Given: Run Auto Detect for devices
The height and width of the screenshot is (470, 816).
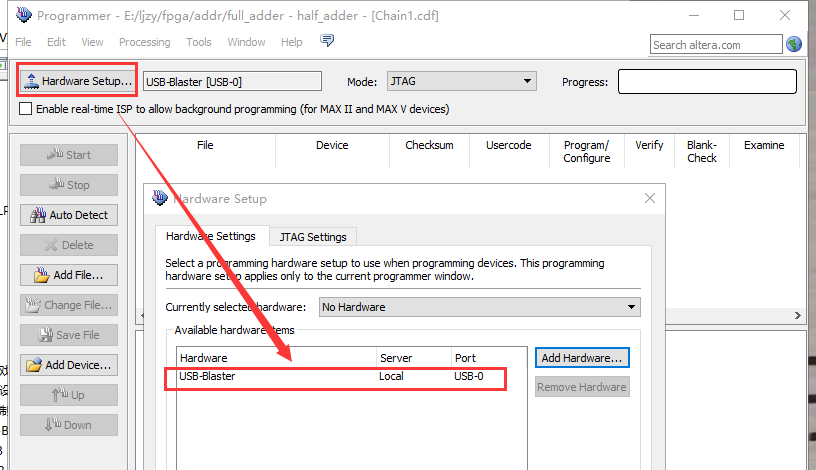Looking at the screenshot, I should click(x=69, y=215).
